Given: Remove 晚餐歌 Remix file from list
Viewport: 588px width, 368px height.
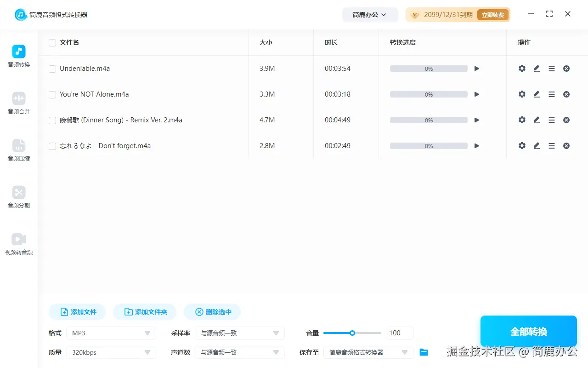Looking at the screenshot, I should click(x=566, y=120).
